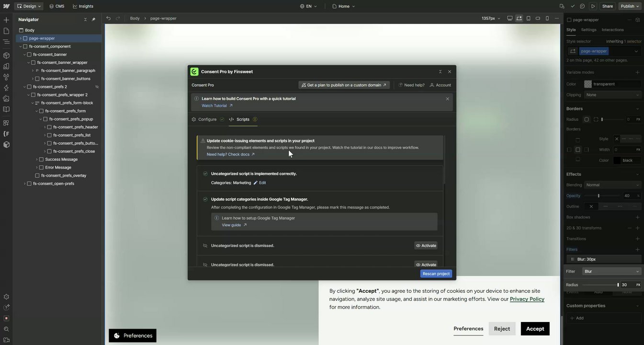644x345 pixels.
Task: Open the canvas more options ellipsis
Action: coord(556,18)
